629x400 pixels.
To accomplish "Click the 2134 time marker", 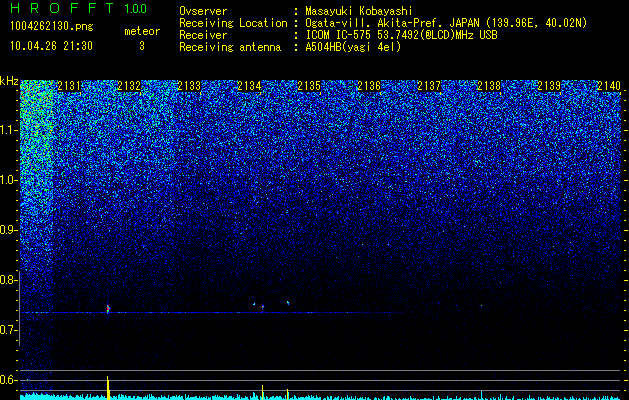I will pyautogui.click(x=249, y=86).
